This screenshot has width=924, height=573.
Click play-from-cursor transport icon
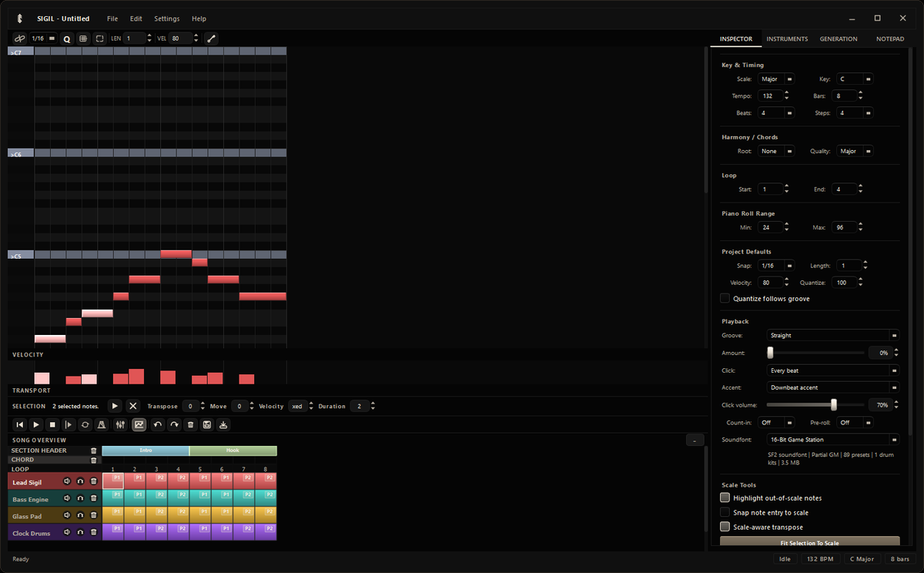point(69,424)
